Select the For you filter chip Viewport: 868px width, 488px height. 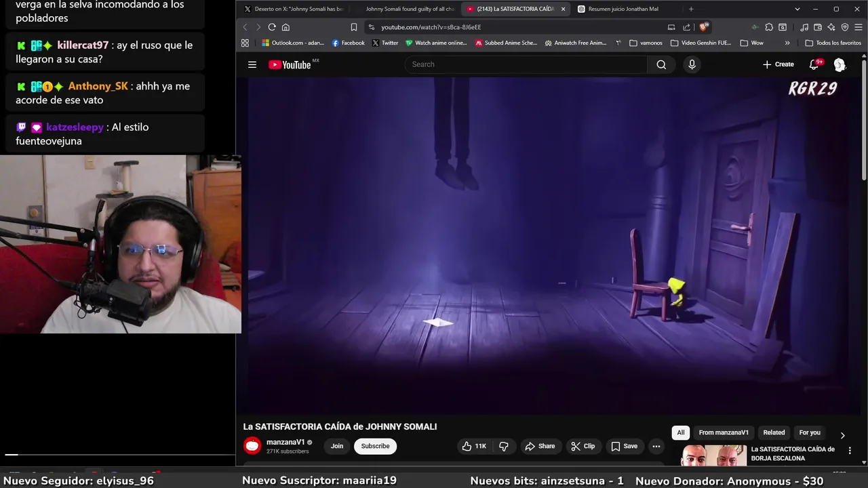[810, 432]
